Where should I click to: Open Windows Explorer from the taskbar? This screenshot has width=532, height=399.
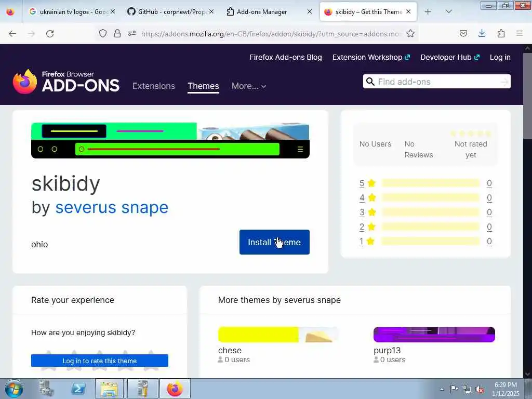click(109, 389)
